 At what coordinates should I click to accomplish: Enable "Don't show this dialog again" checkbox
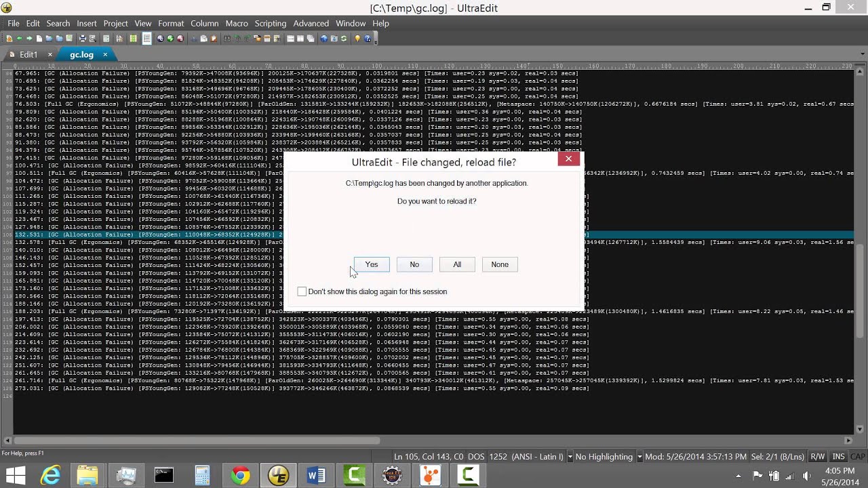point(302,291)
